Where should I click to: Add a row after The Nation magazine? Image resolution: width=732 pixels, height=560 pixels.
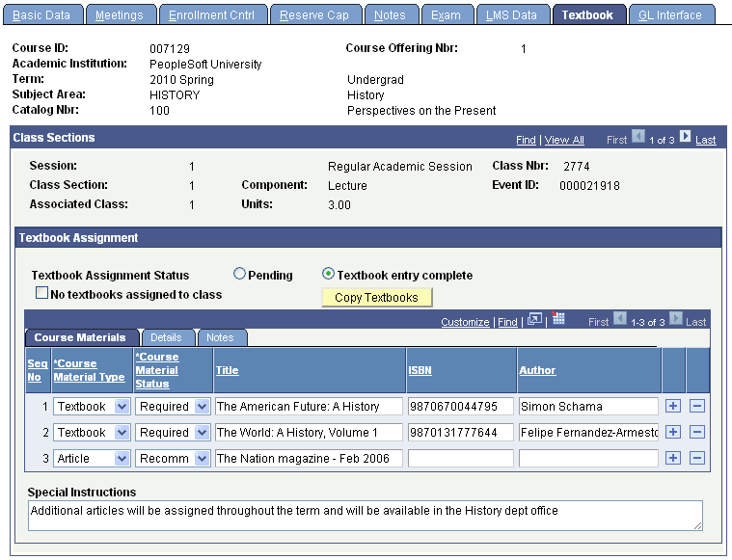673,458
